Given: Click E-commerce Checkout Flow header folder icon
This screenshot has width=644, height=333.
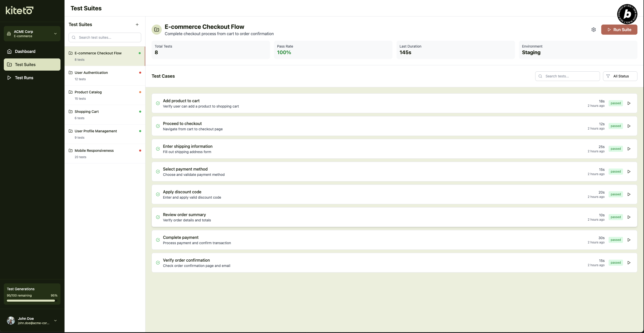Looking at the screenshot, I should point(157,30).
